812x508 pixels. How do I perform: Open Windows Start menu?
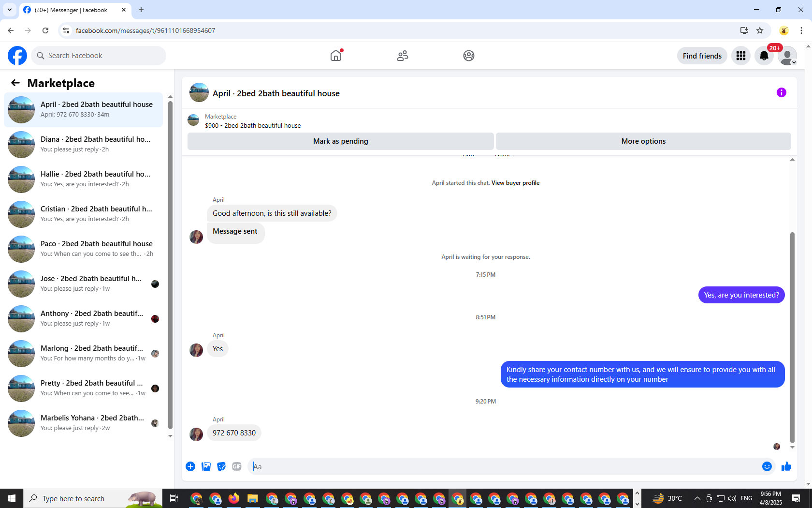pyautogui.click(x=12, y=498)
